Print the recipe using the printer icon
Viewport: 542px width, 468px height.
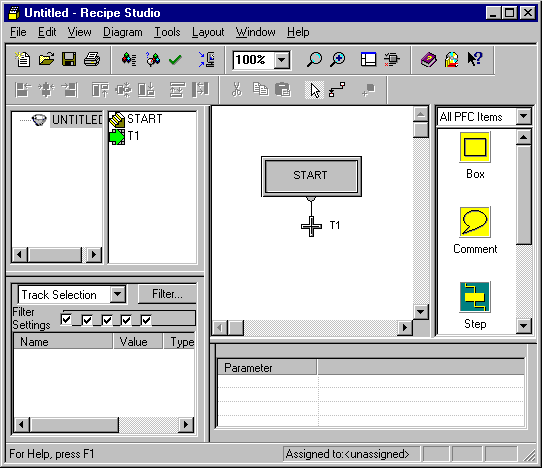coord(92,59)
